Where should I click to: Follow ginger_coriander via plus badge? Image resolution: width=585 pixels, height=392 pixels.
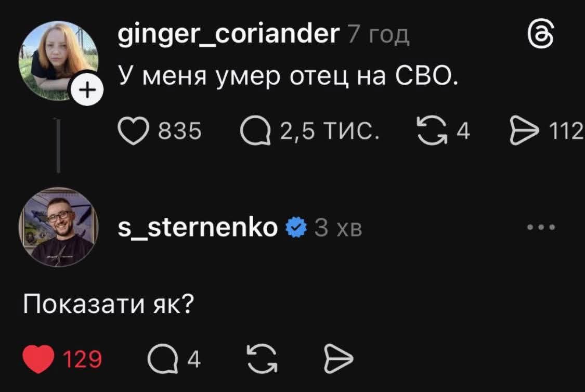[x=88, y=90]
